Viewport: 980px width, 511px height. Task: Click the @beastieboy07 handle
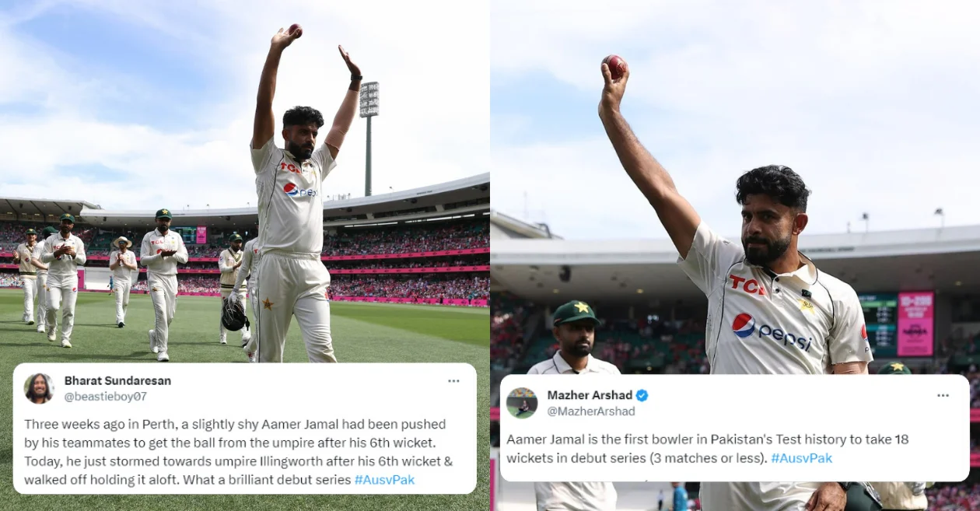pyautogui.click(x=105, y=397)
